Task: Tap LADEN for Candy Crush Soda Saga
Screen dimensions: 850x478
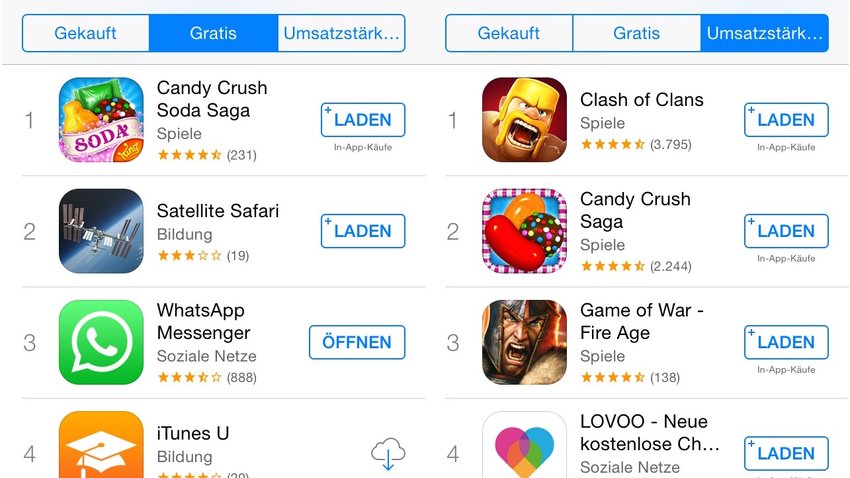Action: click(x=363, y=120)
